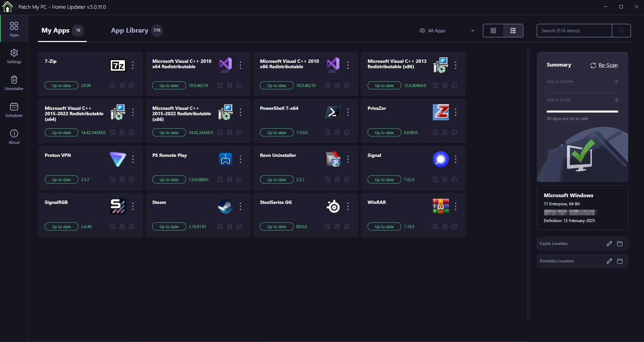
Task: Click the PowerShell 7-x64 logo
Action: click(x=333, y=112)
